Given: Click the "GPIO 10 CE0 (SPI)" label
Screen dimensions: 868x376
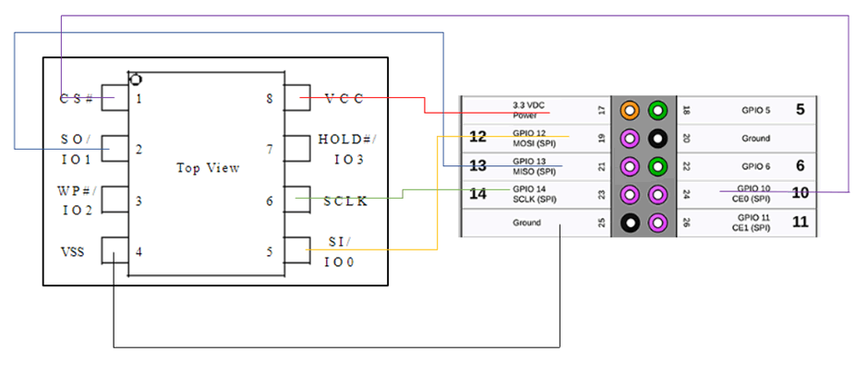Looking at the screenshot, I should [x=753, y=193].
